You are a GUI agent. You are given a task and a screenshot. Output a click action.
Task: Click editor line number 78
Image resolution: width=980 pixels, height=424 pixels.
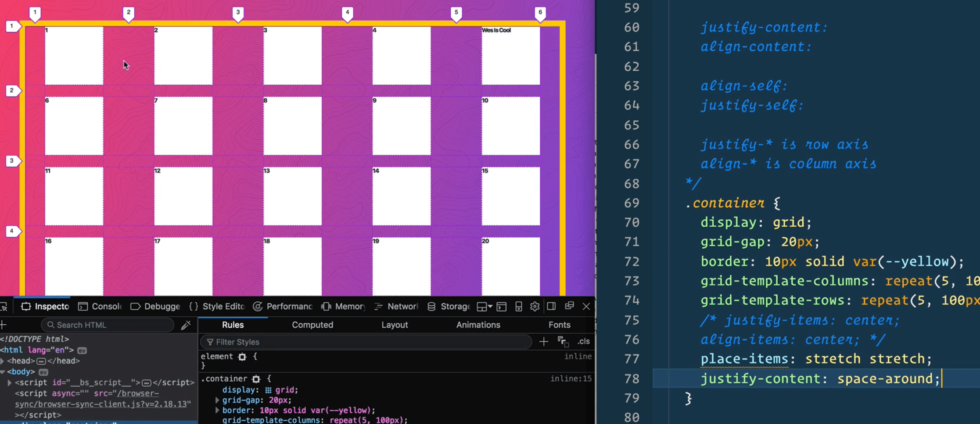pos(632,379)
